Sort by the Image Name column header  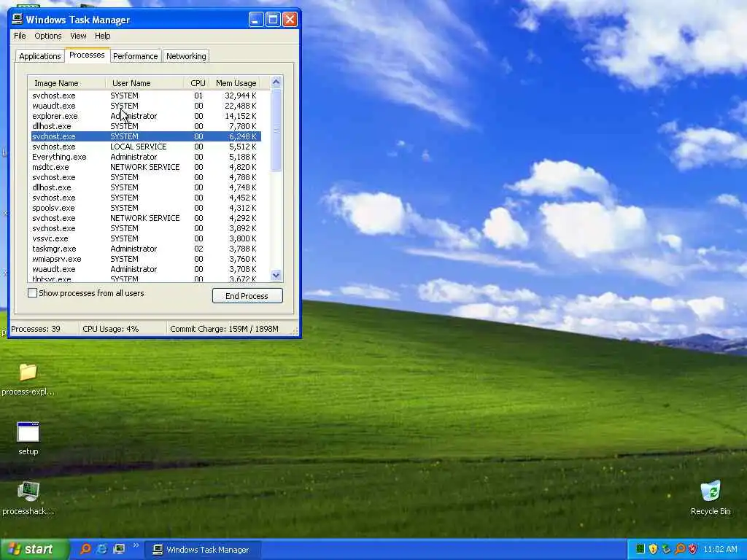tap(66, 83)
